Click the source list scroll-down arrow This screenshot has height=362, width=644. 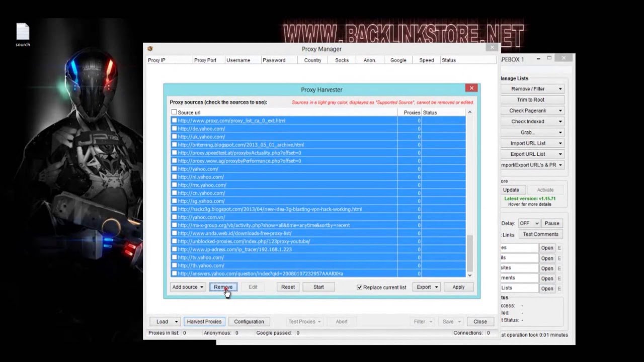coord(470,275)
